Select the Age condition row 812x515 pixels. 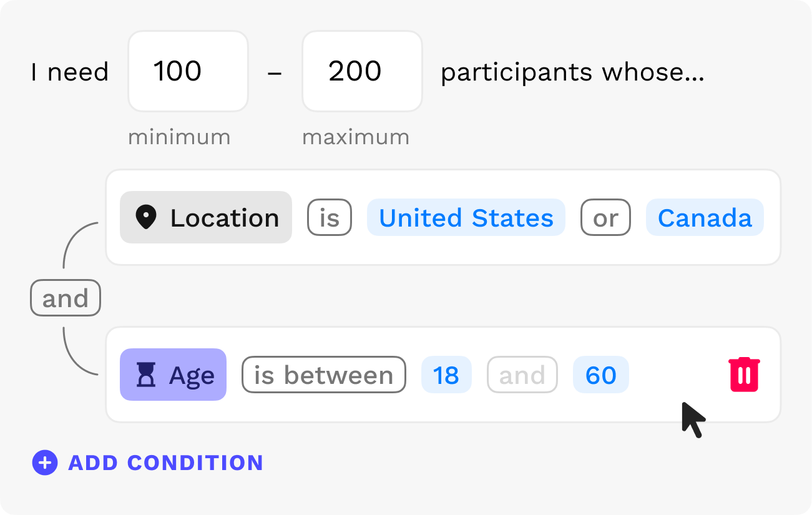pos(443,375)
